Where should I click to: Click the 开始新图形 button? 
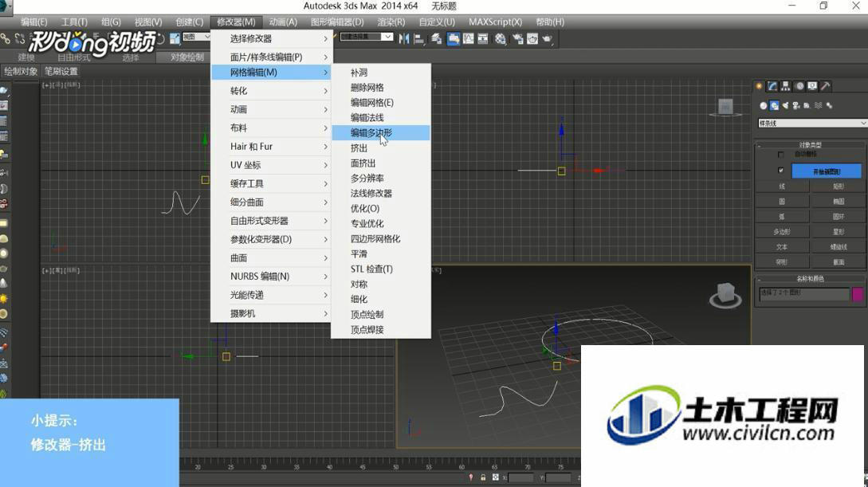coord(827,171)
